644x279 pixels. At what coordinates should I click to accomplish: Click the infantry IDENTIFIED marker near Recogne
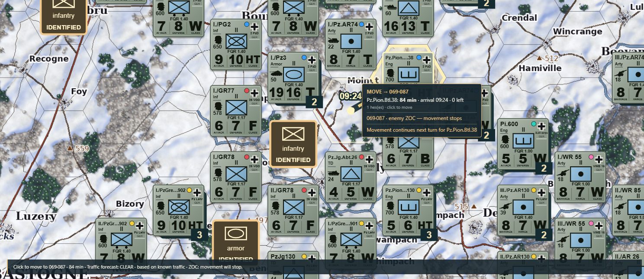[x=64, y=16]
